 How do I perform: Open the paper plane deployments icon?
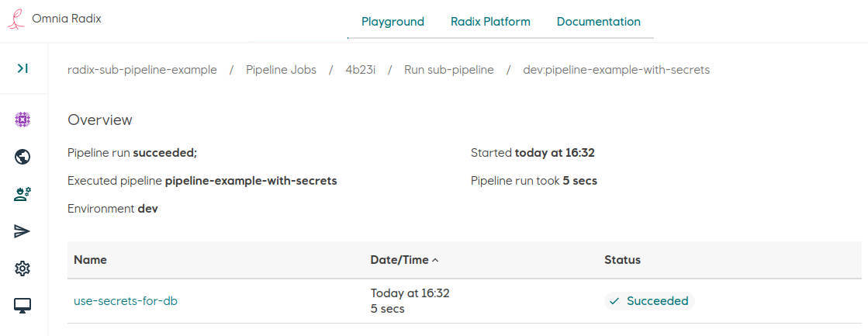(22, 231)
